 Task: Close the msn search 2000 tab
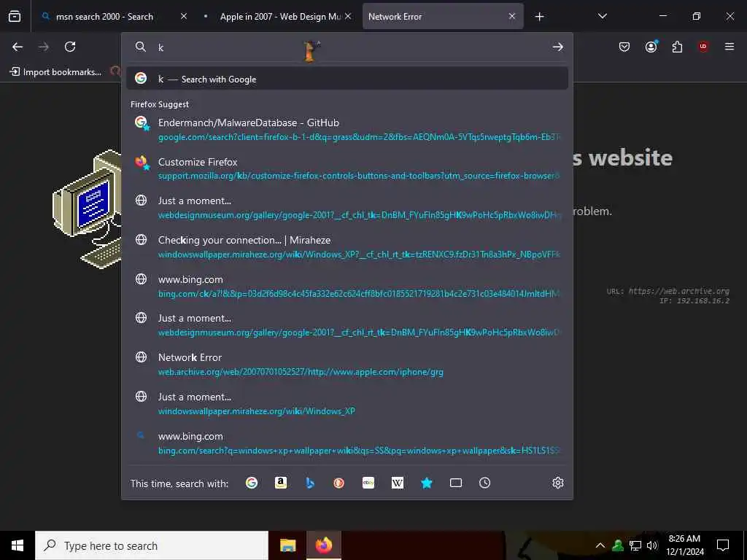click(x=183, y=16)
